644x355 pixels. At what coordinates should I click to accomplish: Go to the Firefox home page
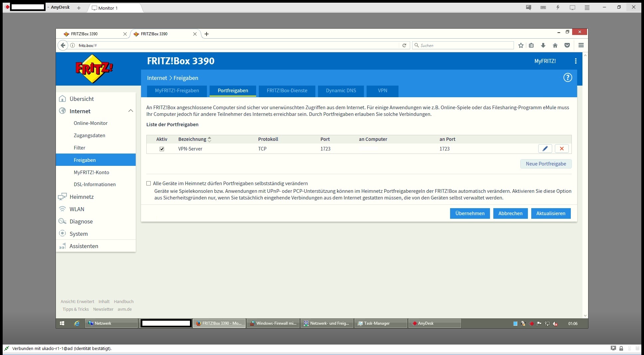click(555, 45)
